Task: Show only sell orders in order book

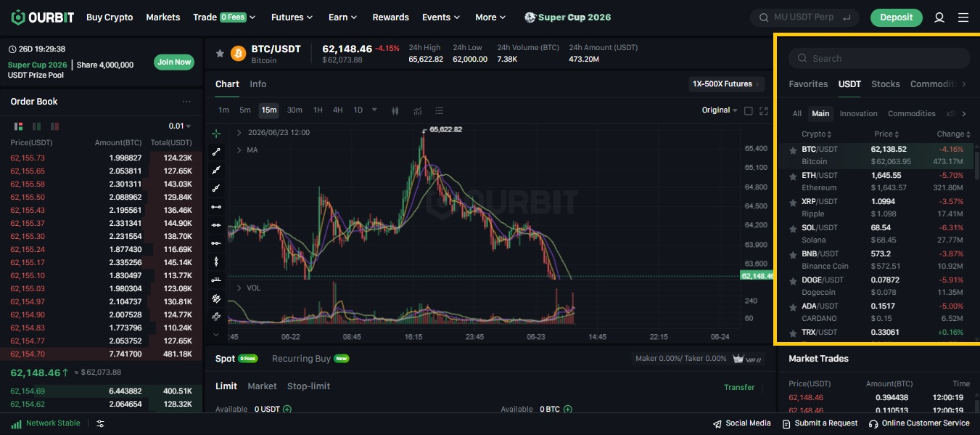Action: click(54, 126)
